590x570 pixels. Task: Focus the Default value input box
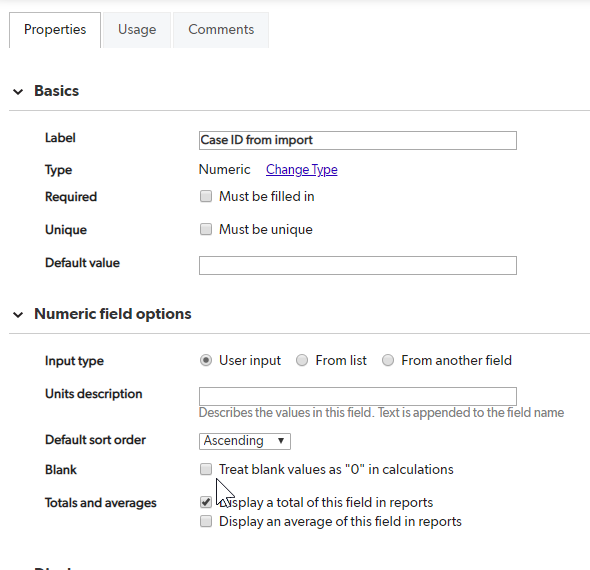click(357, 266)
